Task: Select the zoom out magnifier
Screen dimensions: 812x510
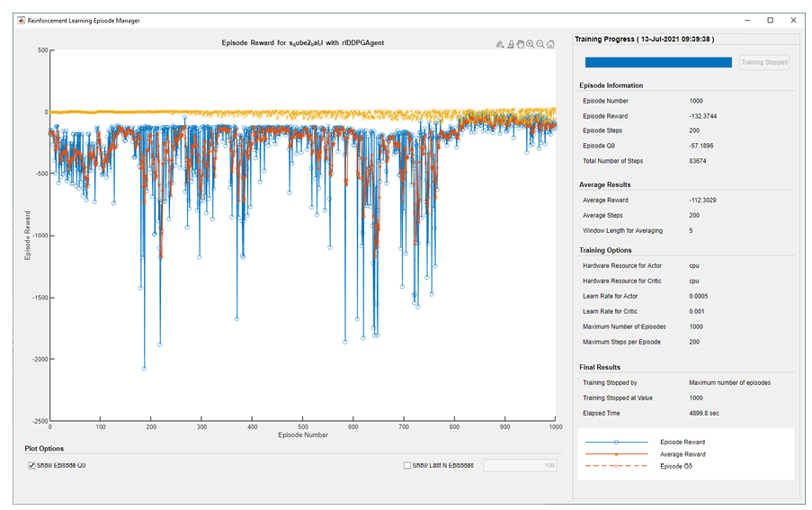Action: click(540, 43)
